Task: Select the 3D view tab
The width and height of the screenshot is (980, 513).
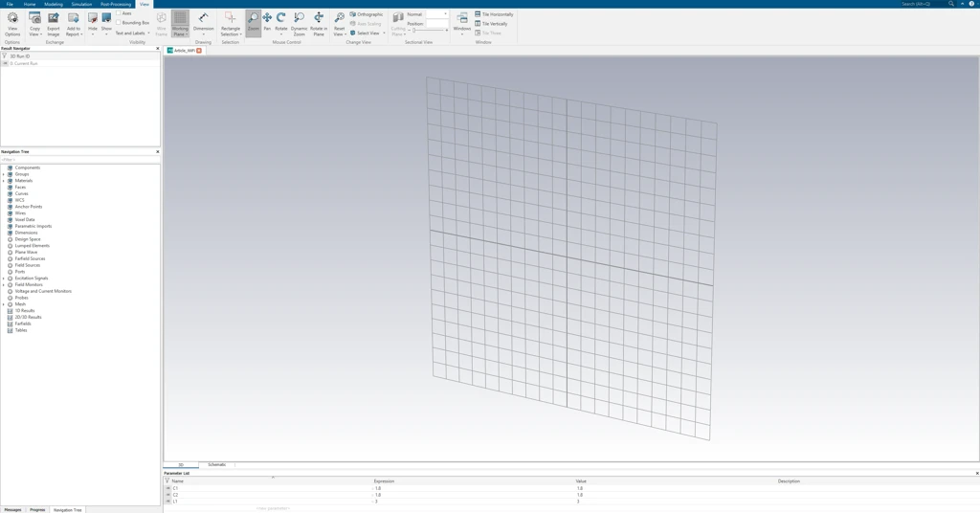Action: (x=181, y=465)
